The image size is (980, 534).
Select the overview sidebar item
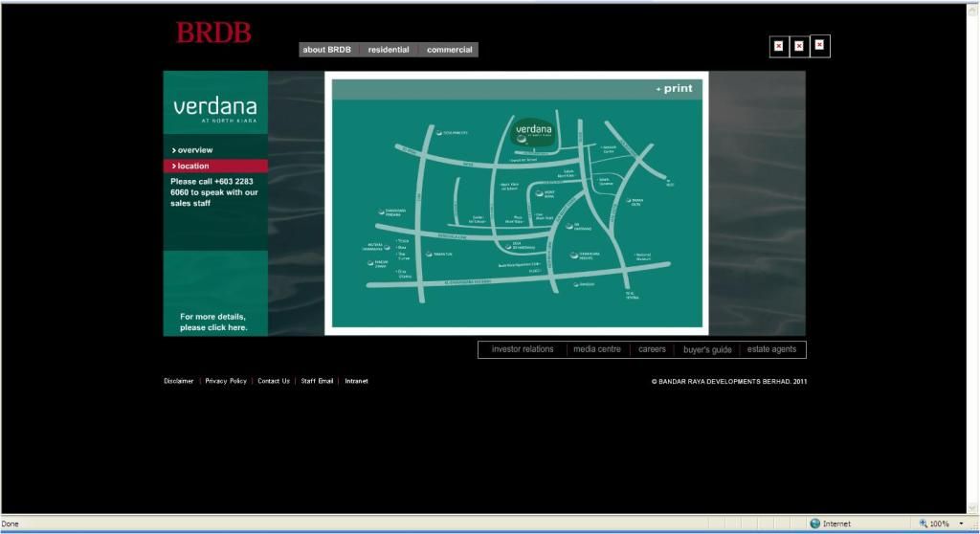195,150
